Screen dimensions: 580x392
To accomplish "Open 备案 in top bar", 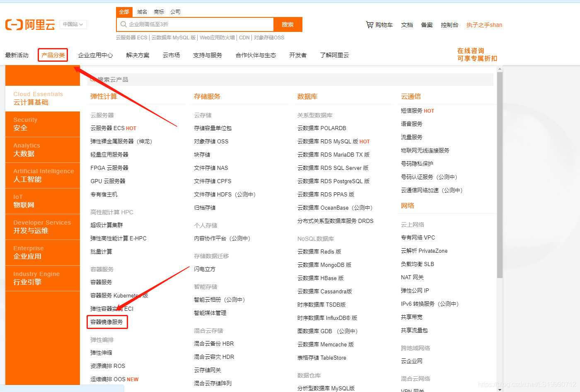I will pyautogui.click(x=427, y=25).
